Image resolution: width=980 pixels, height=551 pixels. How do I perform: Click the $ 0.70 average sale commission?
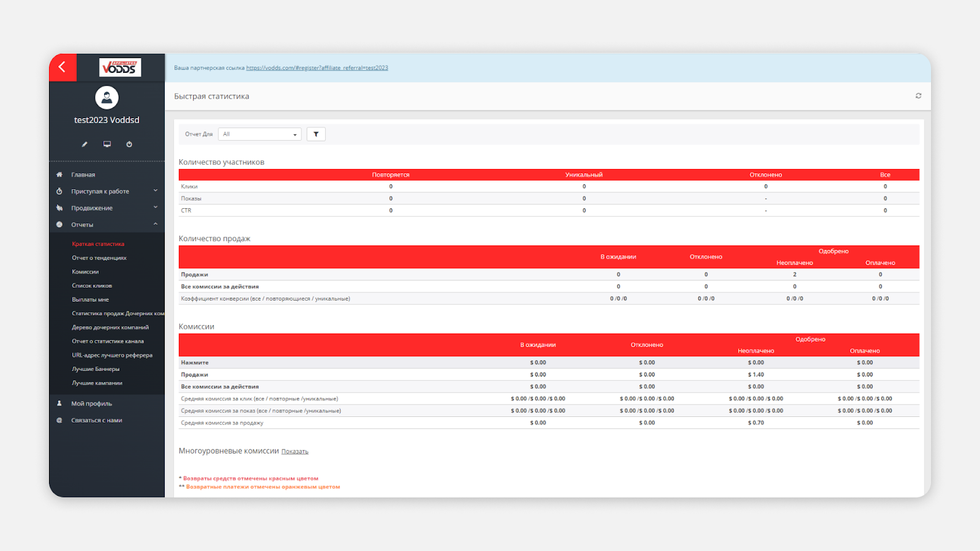coord(756,423)
